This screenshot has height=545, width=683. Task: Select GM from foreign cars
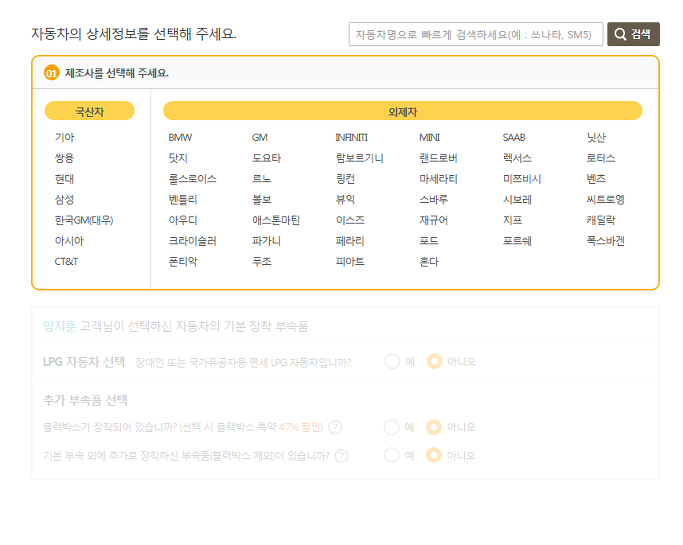pyautogui.click(x=260, y=137)
